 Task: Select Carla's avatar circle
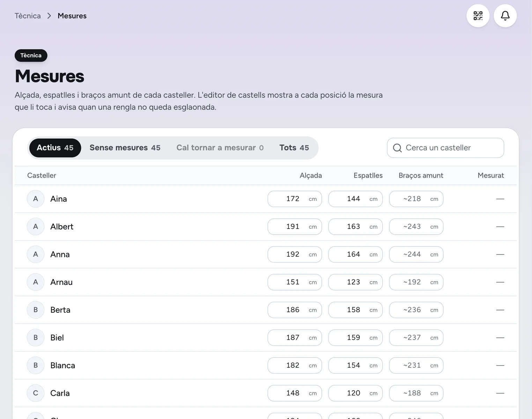(36, 393)
